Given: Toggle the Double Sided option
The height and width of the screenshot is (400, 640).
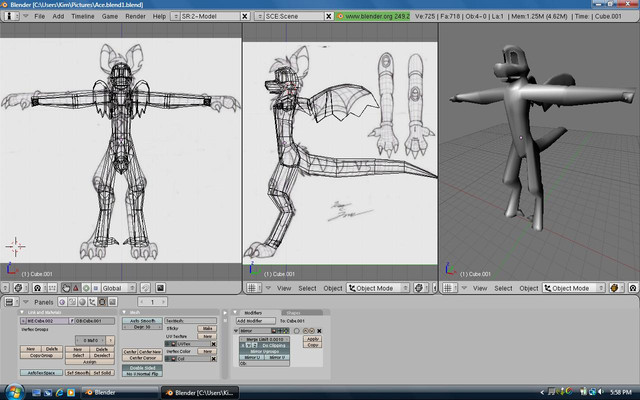Looking at the screenshot, I should tap(142, 367).
